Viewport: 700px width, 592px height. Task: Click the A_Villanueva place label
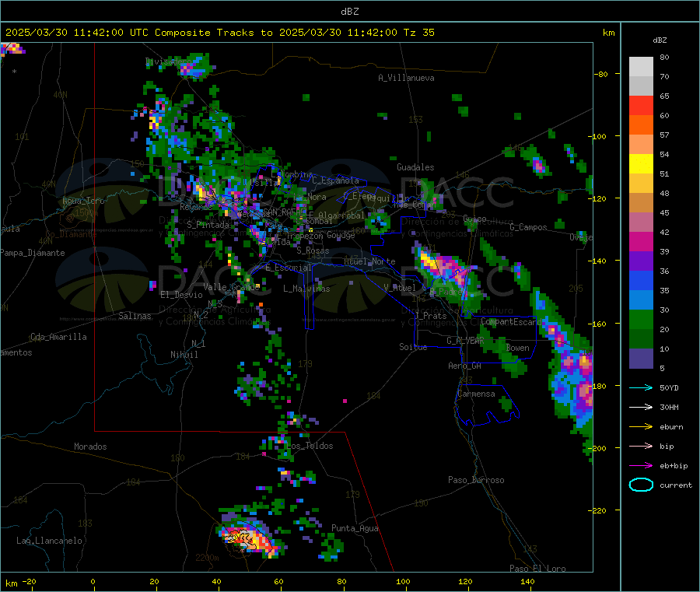click(x=406, y=78)
